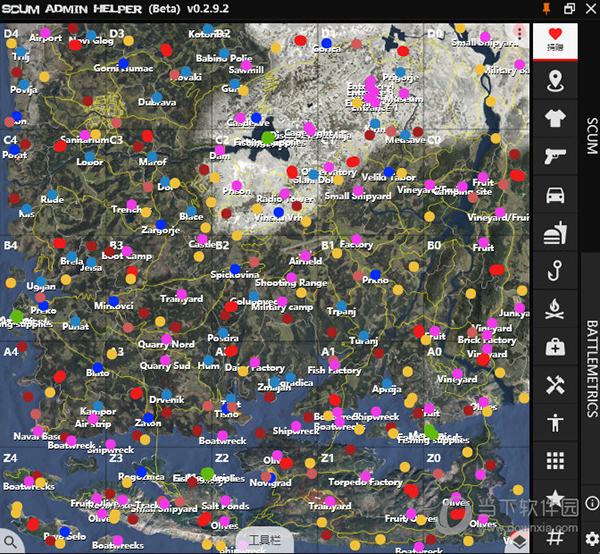Open the map layers selector
The image size is (600, 554).
518,541
